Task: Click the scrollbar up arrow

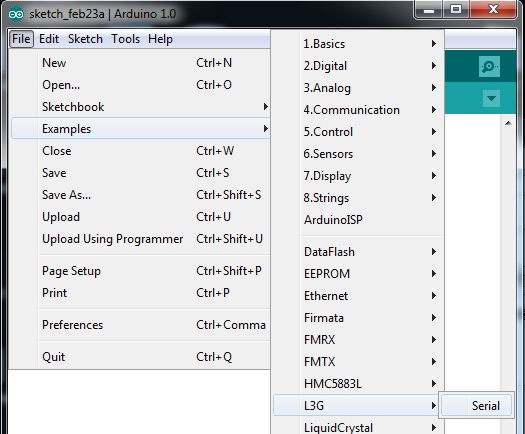Action: click(x=508, y=123)
